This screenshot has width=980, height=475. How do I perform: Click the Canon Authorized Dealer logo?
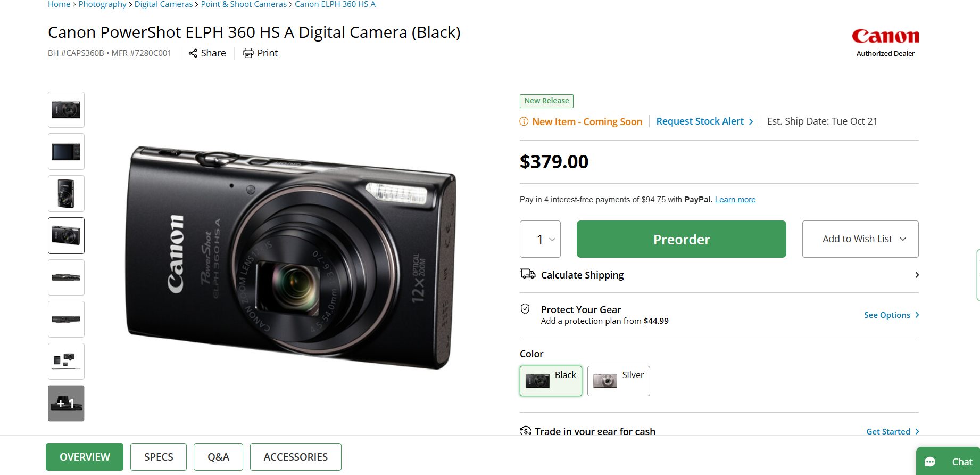coord(885,43)
